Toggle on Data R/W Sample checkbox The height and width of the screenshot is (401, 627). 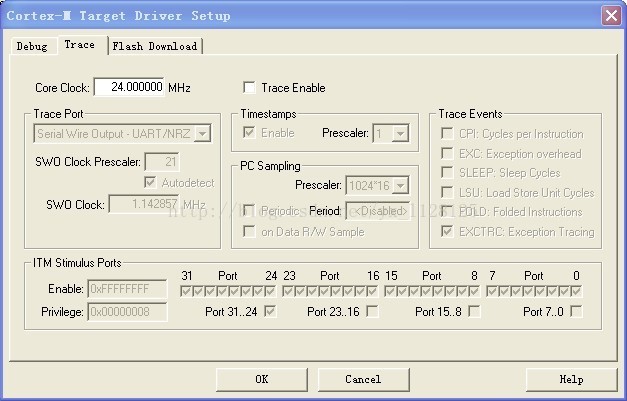click(x=249, y=231)
